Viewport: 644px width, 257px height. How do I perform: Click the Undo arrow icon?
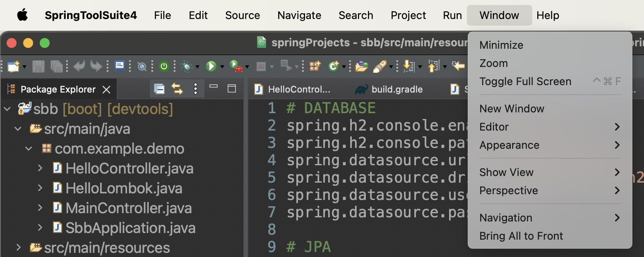point(79,66)
